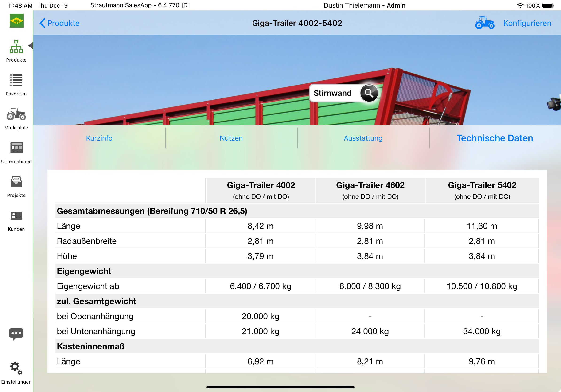
Task: Tap the home indicator bar
Action: click(x=280, y=387)
